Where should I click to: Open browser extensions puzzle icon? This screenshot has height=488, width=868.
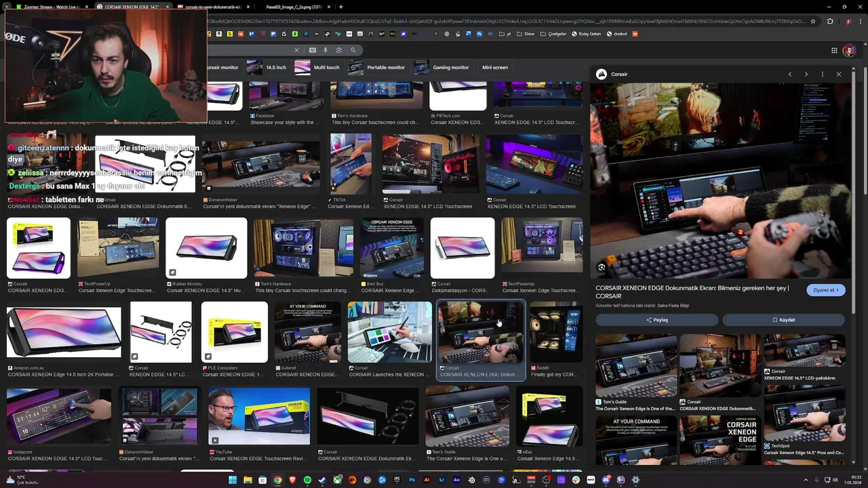(829, 21)
